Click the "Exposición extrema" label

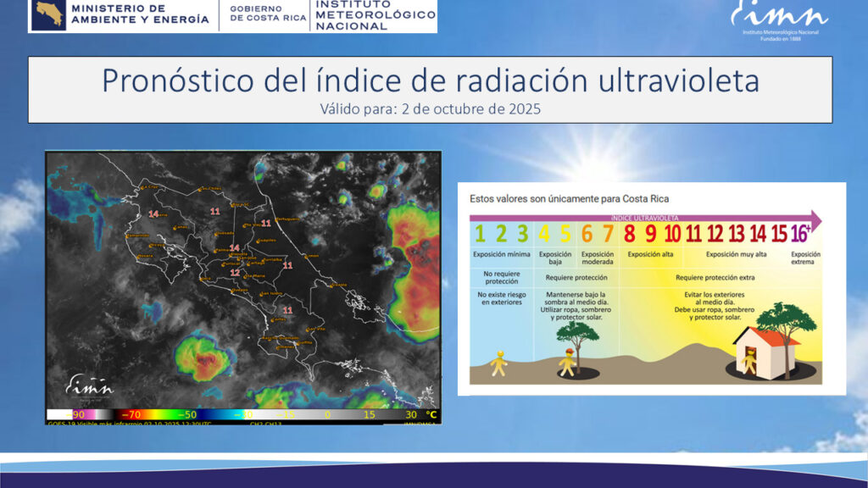point(804,258)
